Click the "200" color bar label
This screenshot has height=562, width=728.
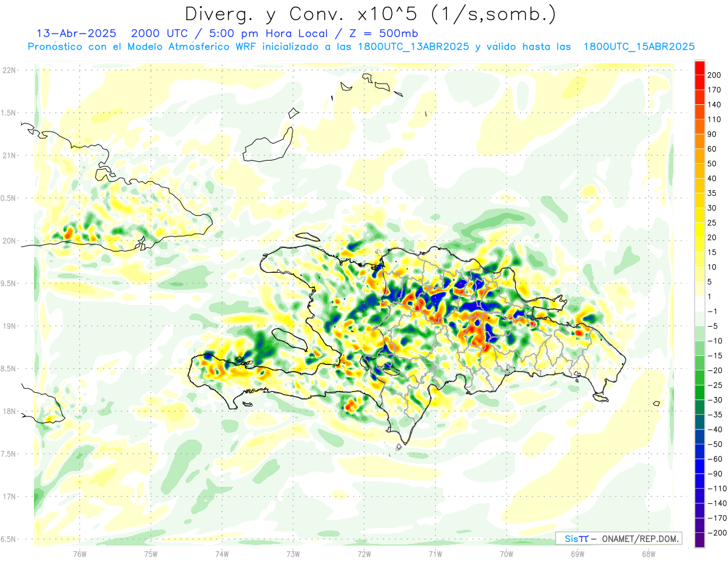click(x=715, y=75)
